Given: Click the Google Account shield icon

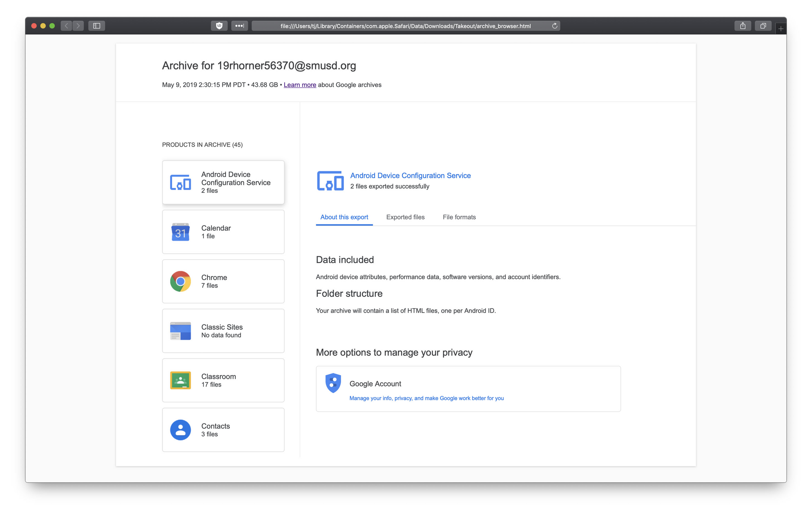Looking at the screenshot, I should 333,383.
